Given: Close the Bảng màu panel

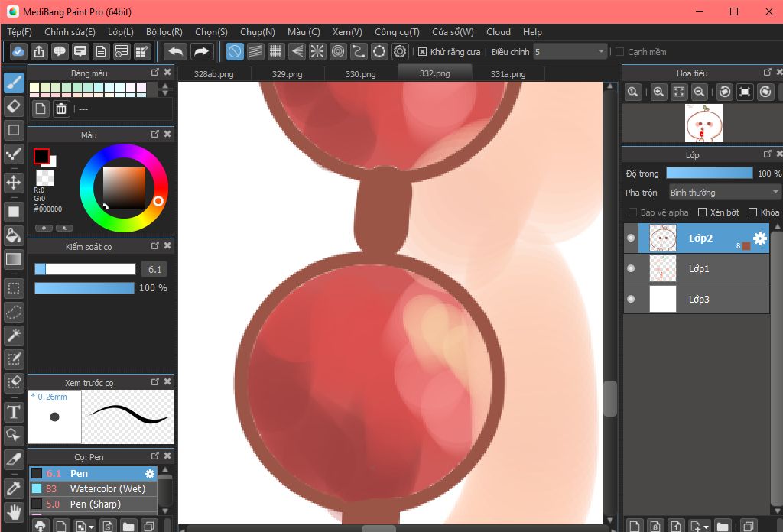Looking at the screenshot, I should (167, 73).
